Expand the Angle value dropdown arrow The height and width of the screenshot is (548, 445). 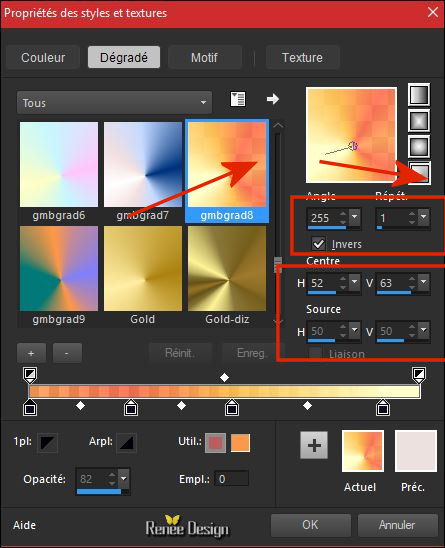(x=354, y=217)
